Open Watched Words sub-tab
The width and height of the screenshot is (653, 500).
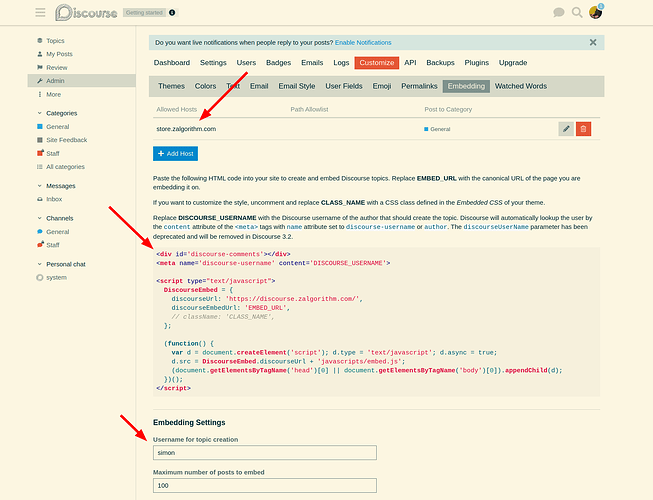tap(521, 86)
